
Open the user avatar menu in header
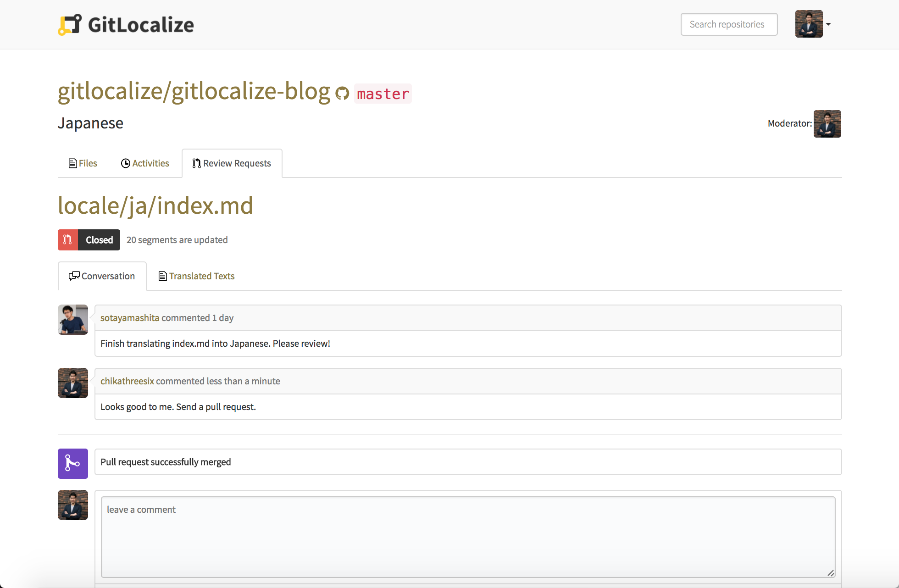click(809, 24)
